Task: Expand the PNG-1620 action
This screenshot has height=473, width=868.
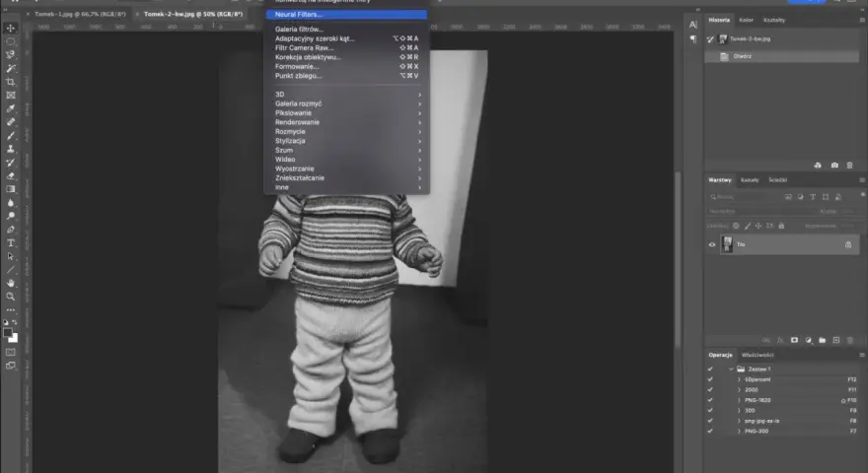Action: 739,400
